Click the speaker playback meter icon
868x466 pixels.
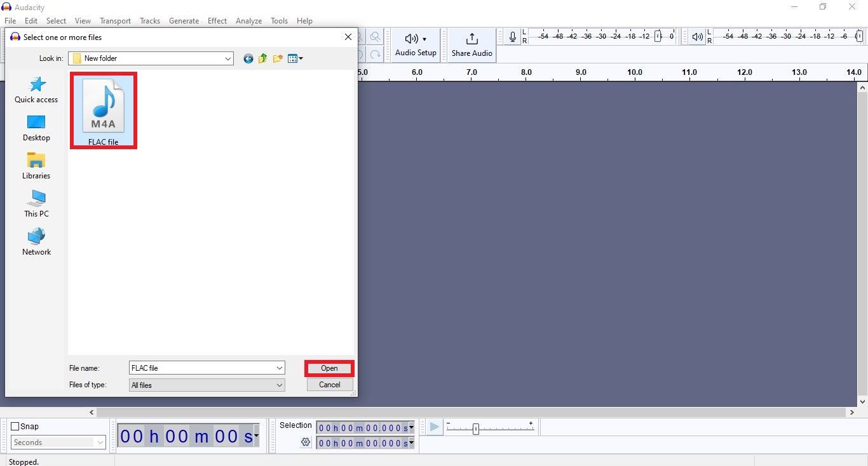696,36
